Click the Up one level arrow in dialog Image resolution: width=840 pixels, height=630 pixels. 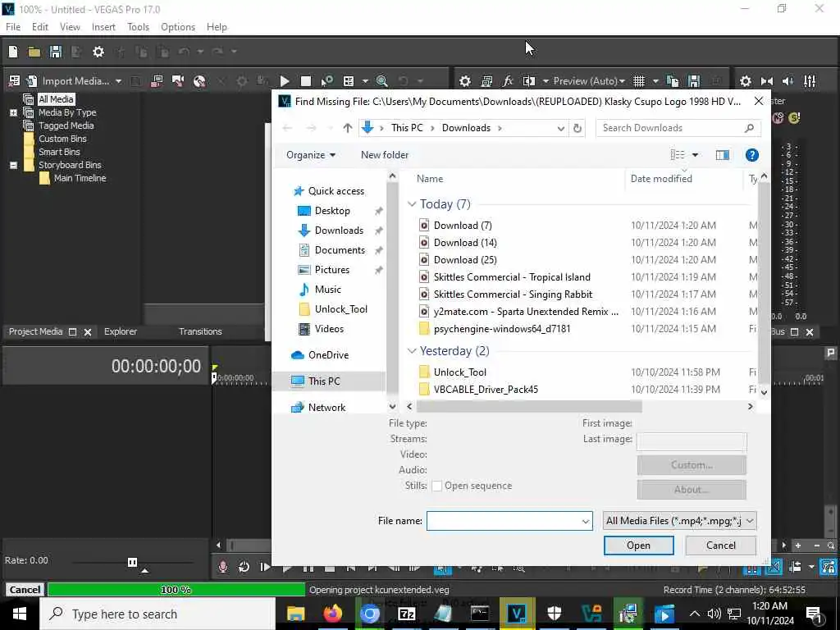347,128
